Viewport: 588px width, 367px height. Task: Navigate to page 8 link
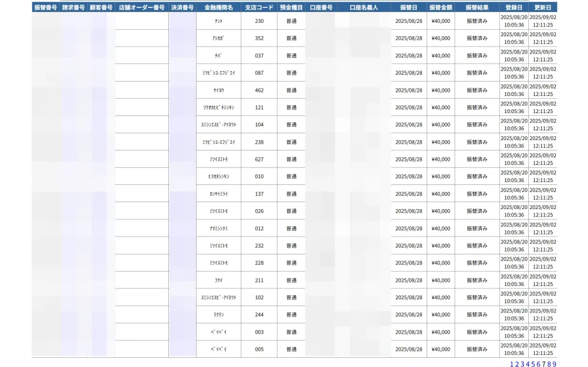[x=549, y=364]
